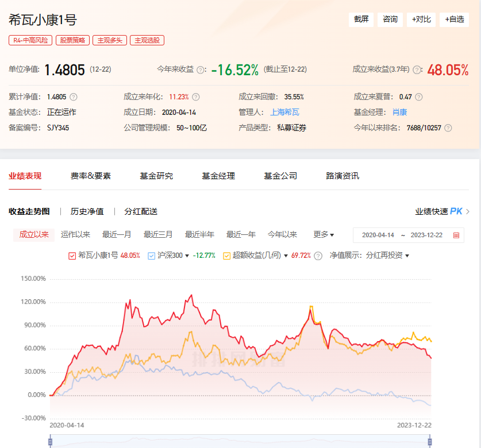Expand 更多 time range dropdown

[x=324, y=235]
